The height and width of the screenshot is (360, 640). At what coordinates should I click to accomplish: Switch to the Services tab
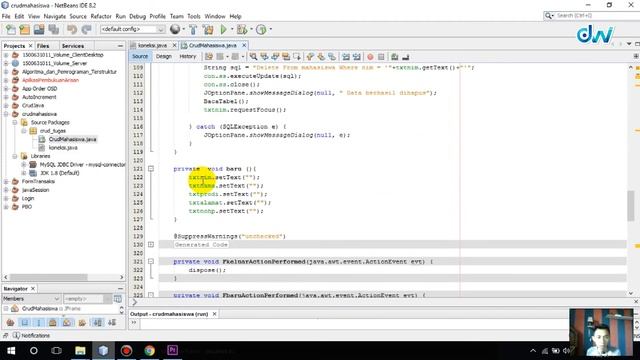73,46
